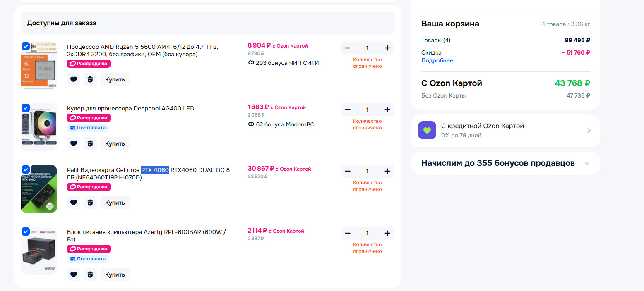Open Ryzen 5 5600 product title link
The image size is (644, 291).
point(142,50)
